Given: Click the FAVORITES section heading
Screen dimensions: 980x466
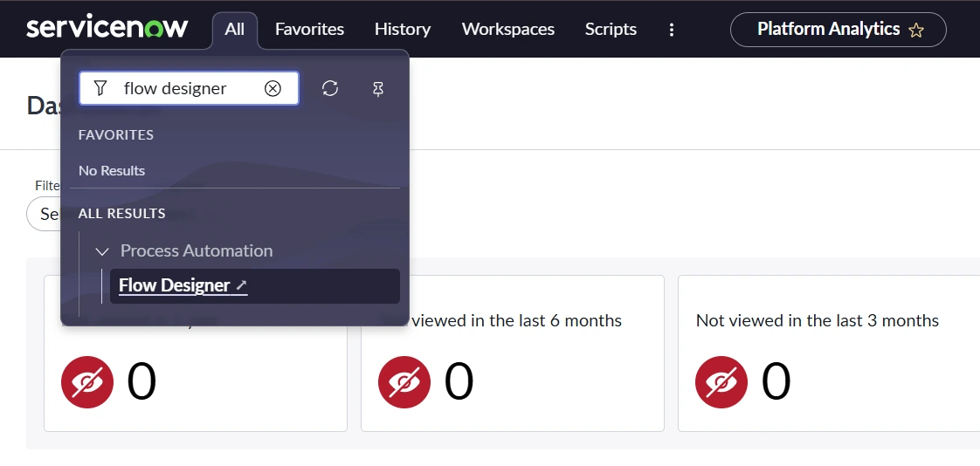Looking at the screenshot, I should coord(115,135).
